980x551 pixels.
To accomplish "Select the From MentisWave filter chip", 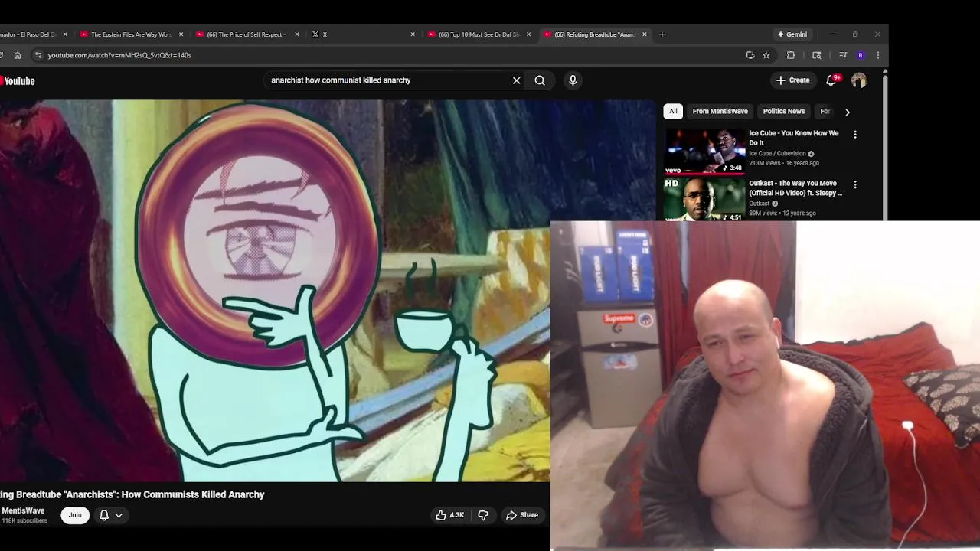I will 720,111.
